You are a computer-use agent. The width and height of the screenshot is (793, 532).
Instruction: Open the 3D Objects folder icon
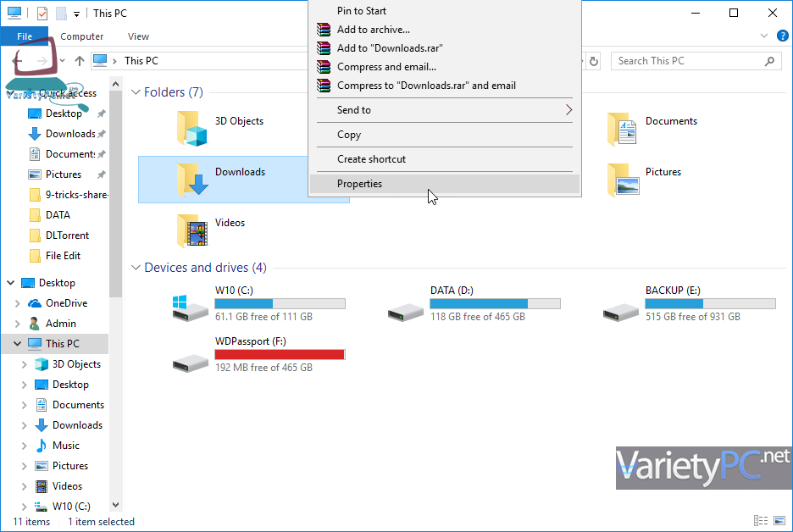coord(192,129)
